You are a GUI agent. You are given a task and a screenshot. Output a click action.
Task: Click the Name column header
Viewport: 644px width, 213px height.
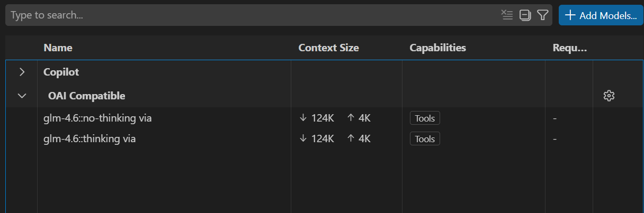coord(58,48)
